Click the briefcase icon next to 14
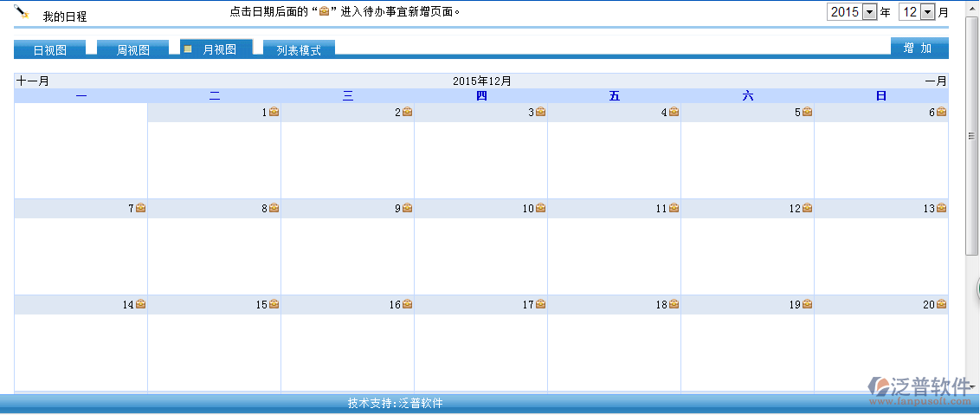The width and height of the screenshot is (980, 415). point(140,304)
